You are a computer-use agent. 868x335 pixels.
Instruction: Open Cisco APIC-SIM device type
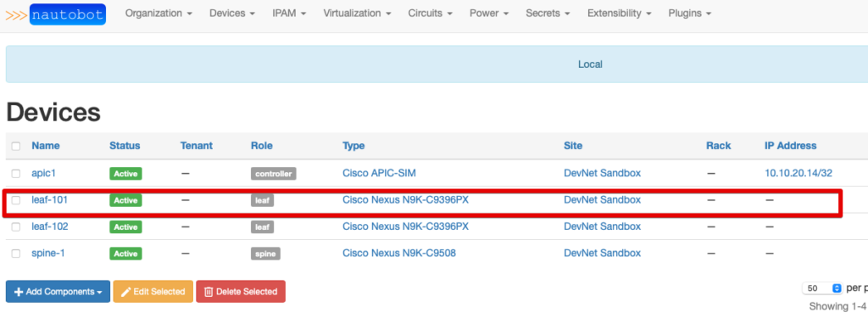point(379,173)
